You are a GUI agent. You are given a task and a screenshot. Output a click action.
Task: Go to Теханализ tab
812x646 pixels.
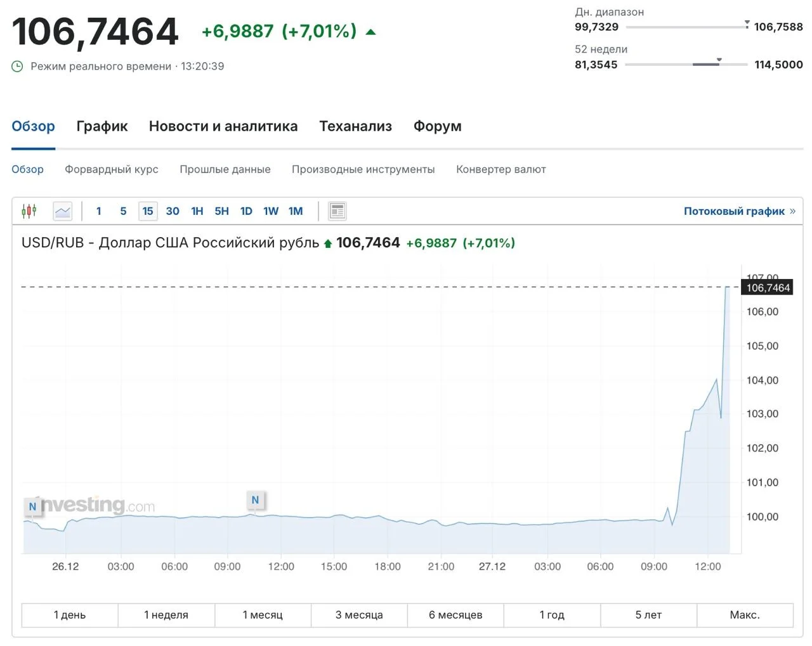pyautogui.click(x=356, y=126)
